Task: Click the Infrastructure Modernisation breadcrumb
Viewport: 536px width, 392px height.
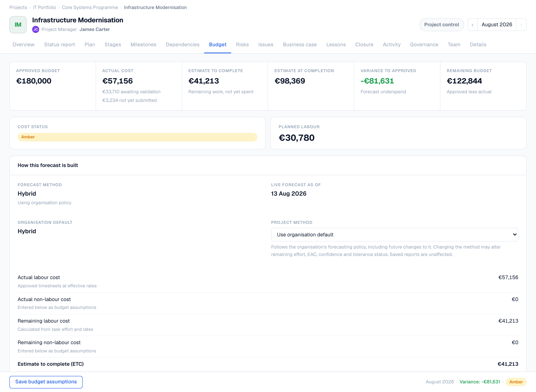Action: [x=155, y=7]
